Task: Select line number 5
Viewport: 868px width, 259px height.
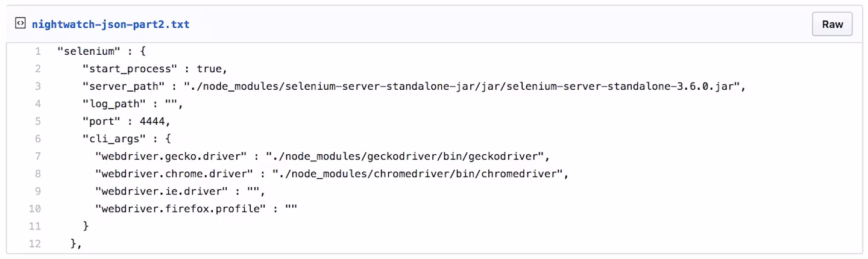Action: [38, 121]
